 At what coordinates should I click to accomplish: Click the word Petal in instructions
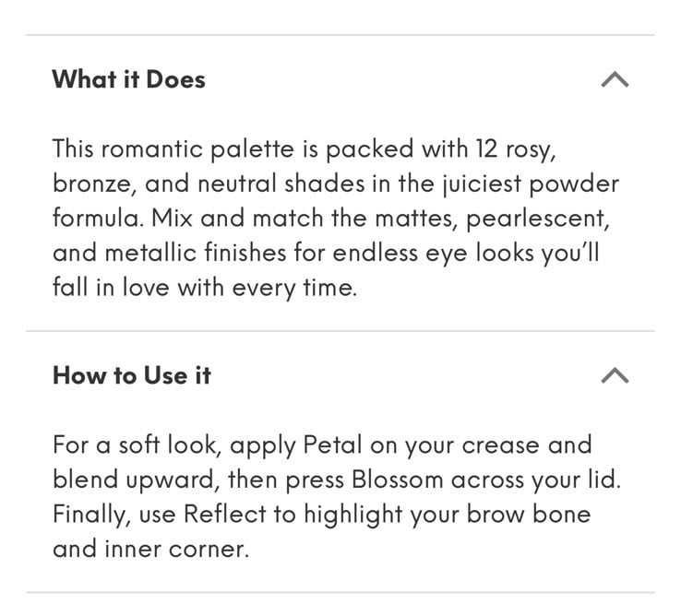[332, 444]
